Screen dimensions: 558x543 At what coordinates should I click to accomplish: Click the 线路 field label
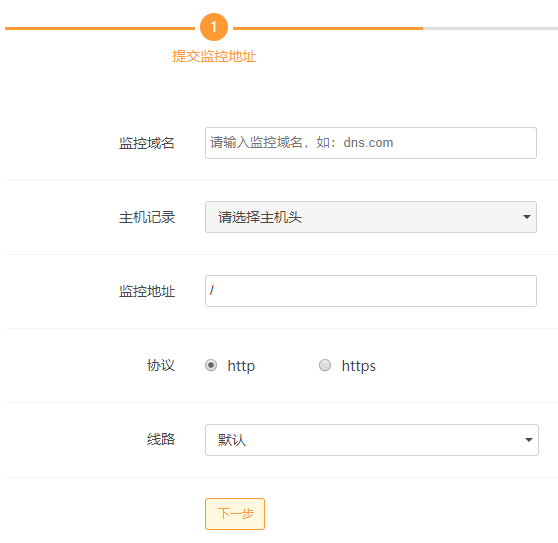pyautogui.click(x=161, y=439)
